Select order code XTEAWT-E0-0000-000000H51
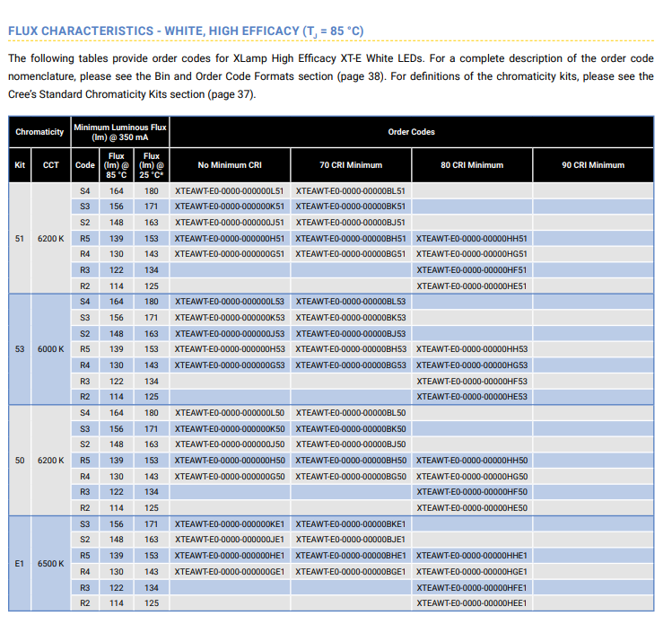Screen dimensions: 672x624 tap(230, 239)
